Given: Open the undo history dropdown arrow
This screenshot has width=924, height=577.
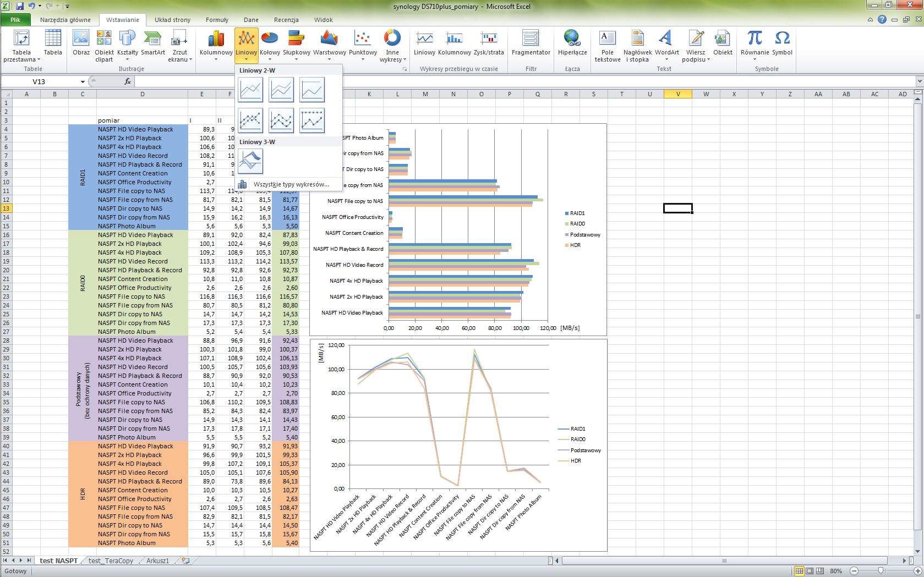Looking at the screenshot, I should coord(40,6).
